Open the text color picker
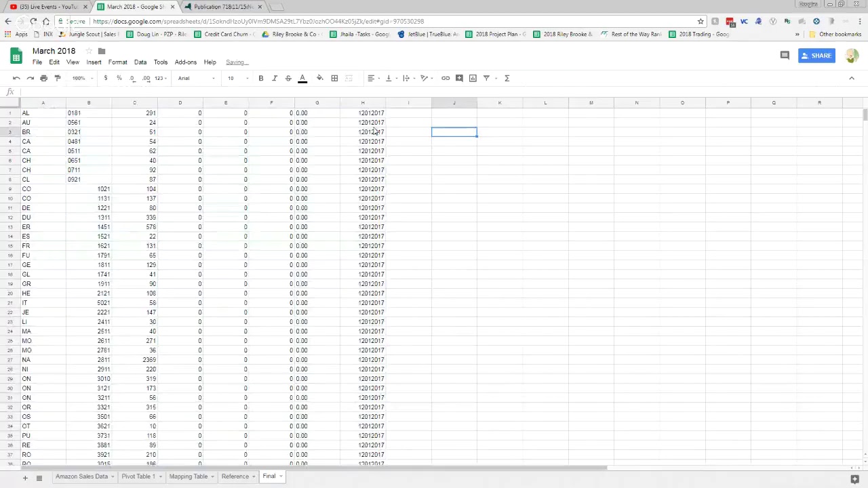The height and width of the screenshot is (488, 868). pyautogui.click(x=302, y=79)
